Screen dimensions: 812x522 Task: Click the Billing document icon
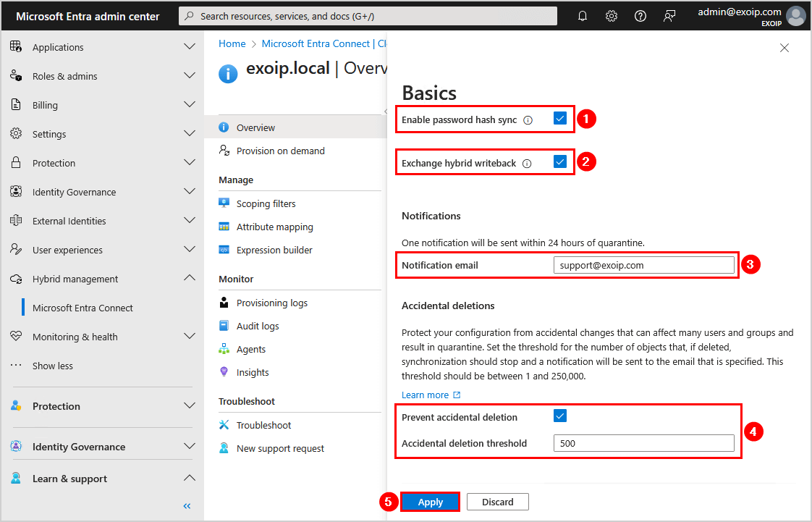(16, 104)
